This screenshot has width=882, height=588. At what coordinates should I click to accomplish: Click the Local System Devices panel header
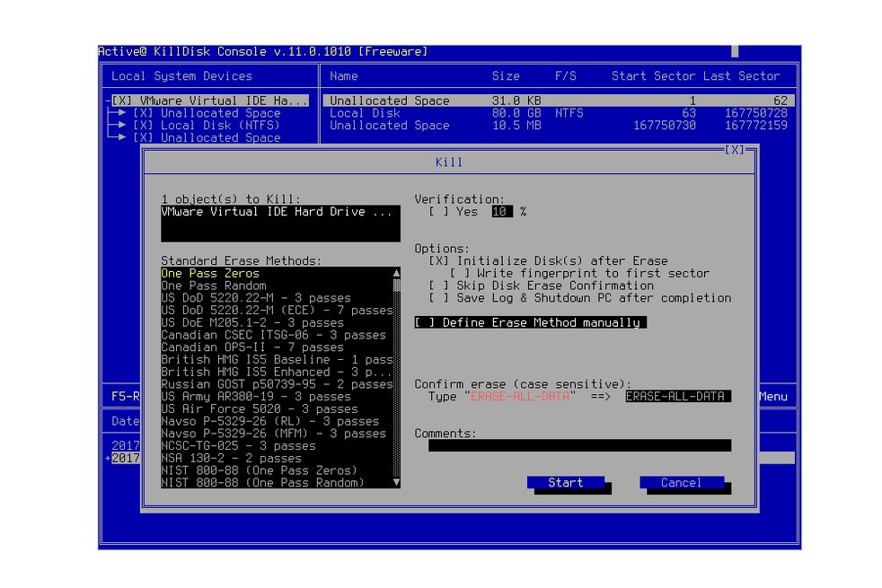[x=181, y=76]
